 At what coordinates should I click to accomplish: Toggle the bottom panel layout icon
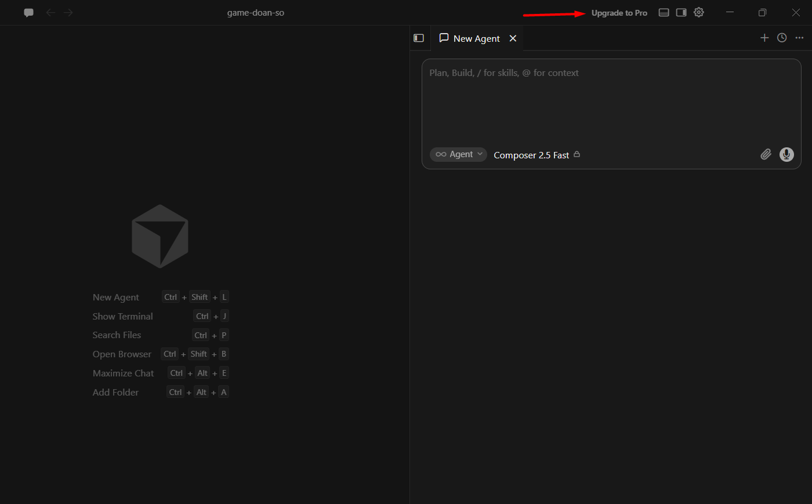pyautogui.click(x=664, y=13)
